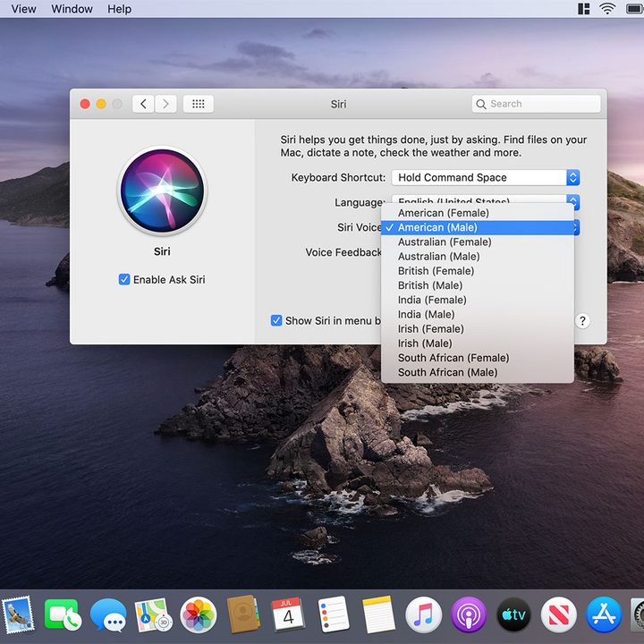Choose British (Male) voice
Image resolution: width=644 pixels, height=644 pixels.
[478, 285]
